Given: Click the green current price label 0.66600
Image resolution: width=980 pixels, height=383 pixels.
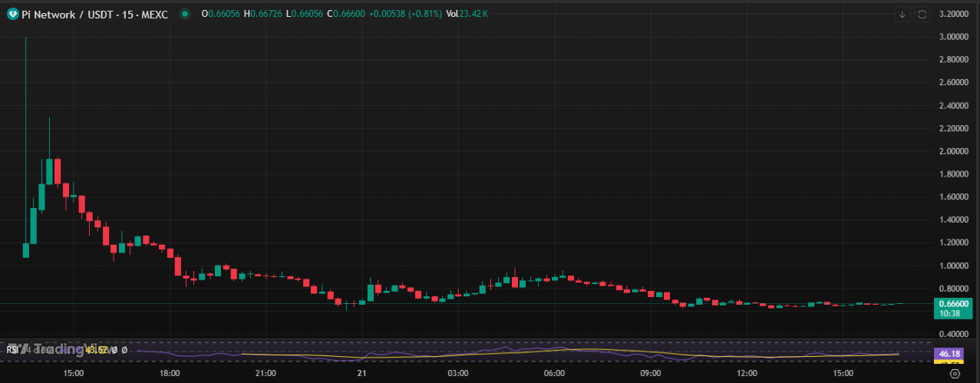Looking at the screenshot, I should click(951, 302).
